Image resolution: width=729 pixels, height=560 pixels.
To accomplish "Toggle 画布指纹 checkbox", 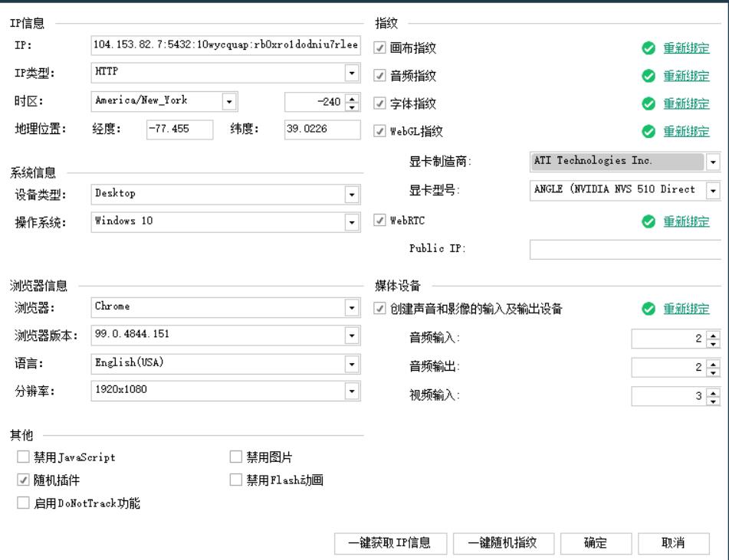I will 380,47.
